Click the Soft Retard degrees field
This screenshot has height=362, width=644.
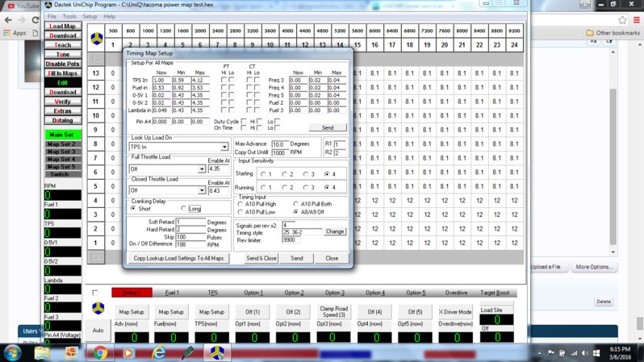pyautogui.click(x=190, y=222)
